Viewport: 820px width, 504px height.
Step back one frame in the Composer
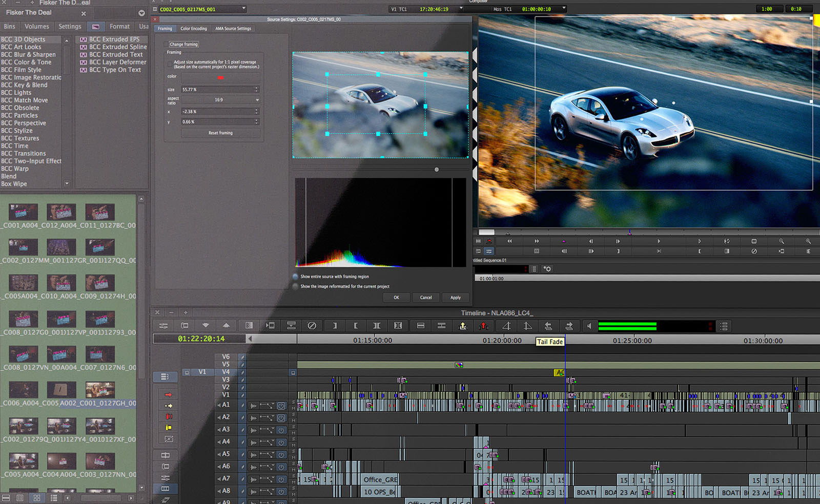(x=591, y=241)
